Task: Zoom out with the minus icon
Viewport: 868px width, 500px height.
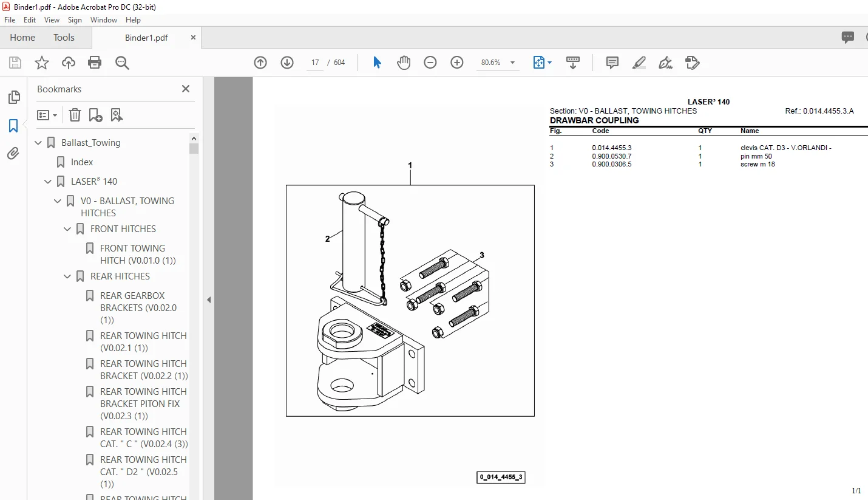Action: [x=430, y=63]
